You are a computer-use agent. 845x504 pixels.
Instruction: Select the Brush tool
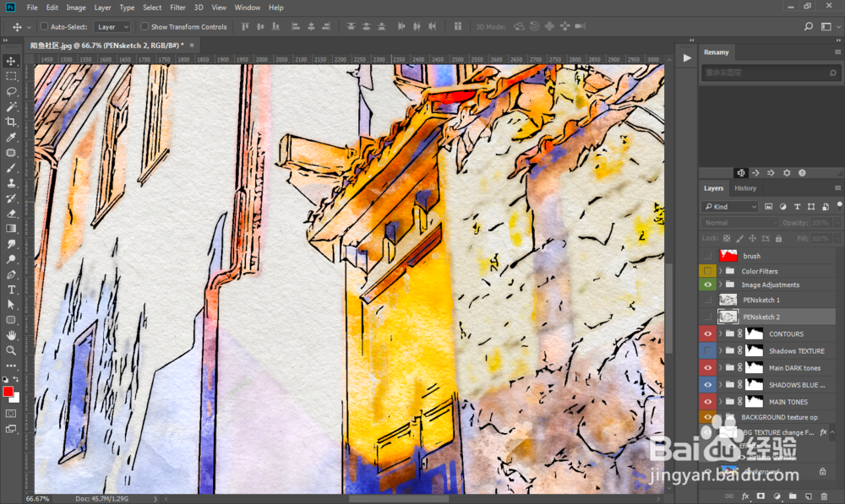11,167
